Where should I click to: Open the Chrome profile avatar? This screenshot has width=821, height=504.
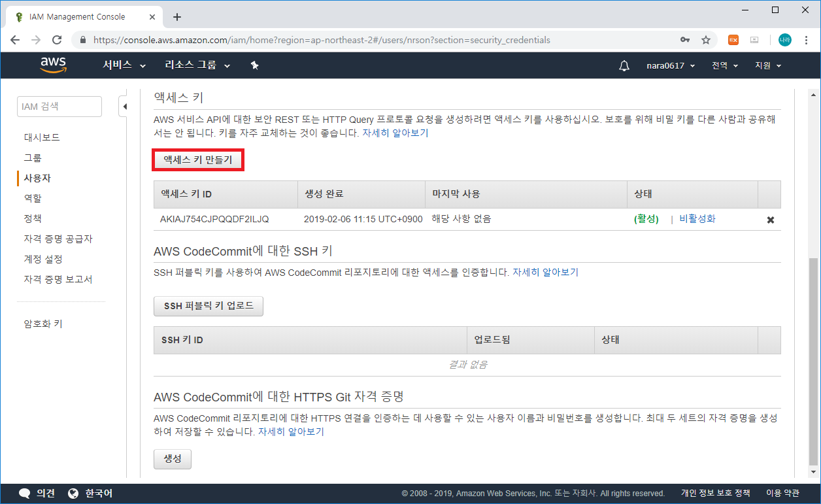pyautogui.click(x=784, y=40)
